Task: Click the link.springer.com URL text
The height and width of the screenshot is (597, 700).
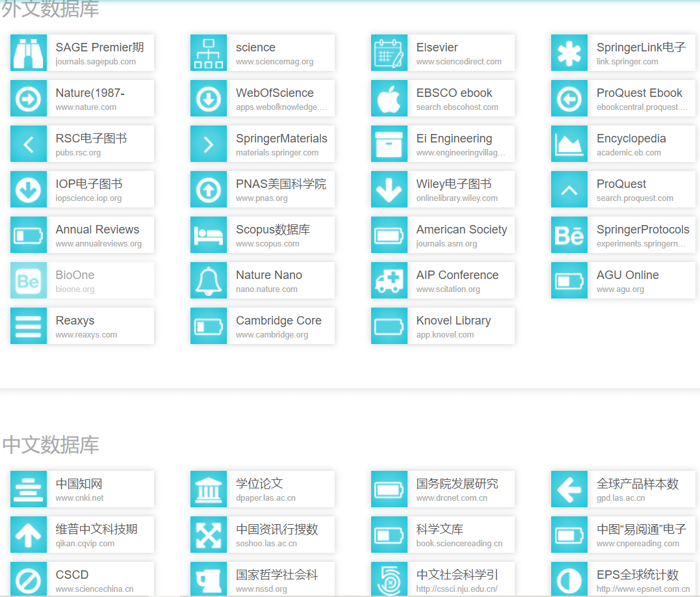Action: pos(627,62)
